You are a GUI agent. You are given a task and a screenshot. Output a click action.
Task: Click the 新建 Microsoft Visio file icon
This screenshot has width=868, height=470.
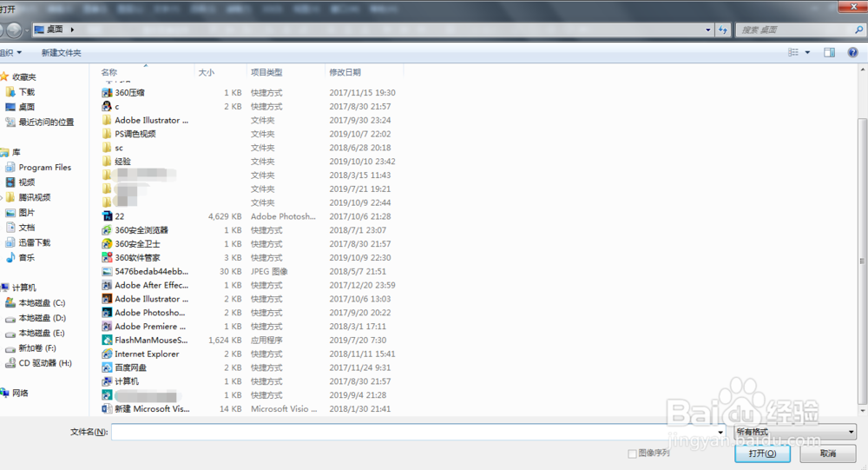(107, 408)
